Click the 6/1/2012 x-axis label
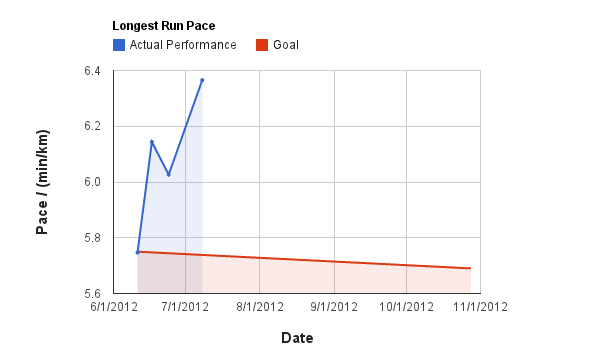593x363 pixels. pos(114,307)
